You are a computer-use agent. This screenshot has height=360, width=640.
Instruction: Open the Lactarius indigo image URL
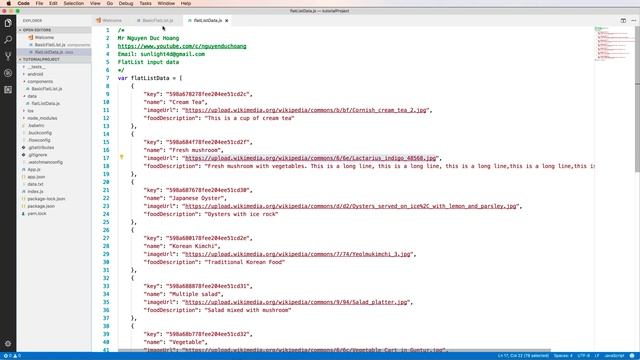pos(311,158)
